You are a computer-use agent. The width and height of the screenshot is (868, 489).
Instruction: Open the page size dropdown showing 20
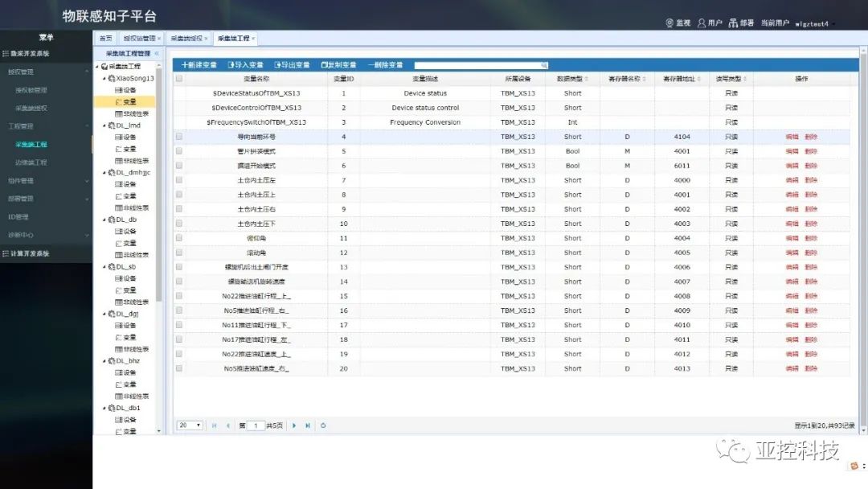click(190, 425)
